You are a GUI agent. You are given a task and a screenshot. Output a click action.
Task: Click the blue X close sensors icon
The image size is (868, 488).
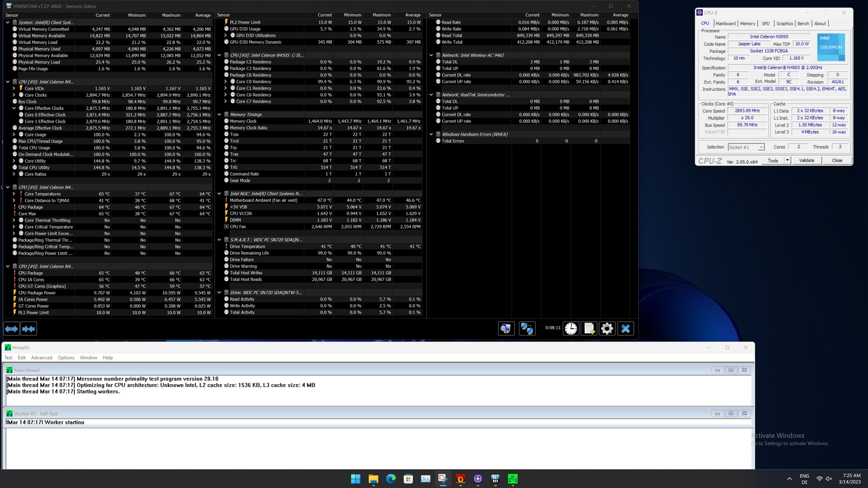click(626, 329)
